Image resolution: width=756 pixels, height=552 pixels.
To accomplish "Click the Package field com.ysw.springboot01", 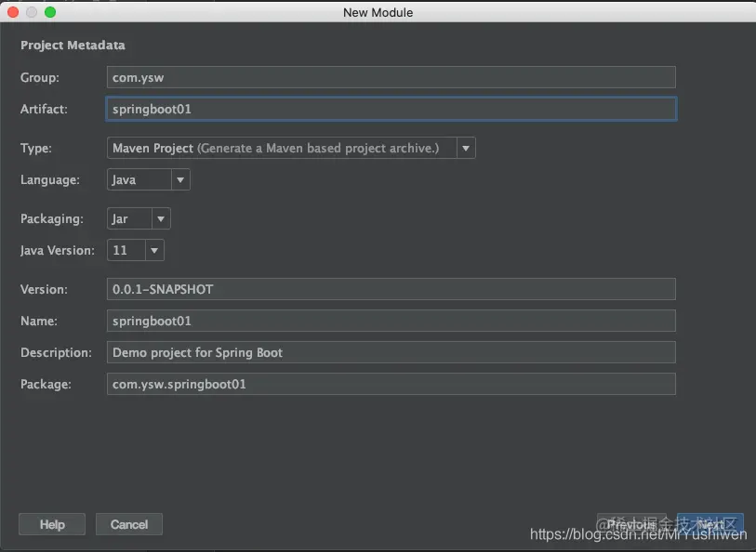I will point(391,384).
